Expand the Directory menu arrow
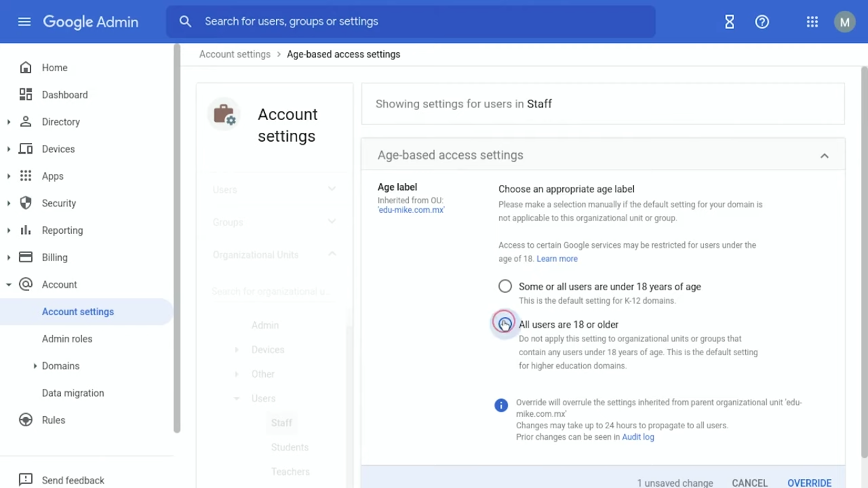The height and width of the screenshot is (488, 868). click(x=8, y=122)
